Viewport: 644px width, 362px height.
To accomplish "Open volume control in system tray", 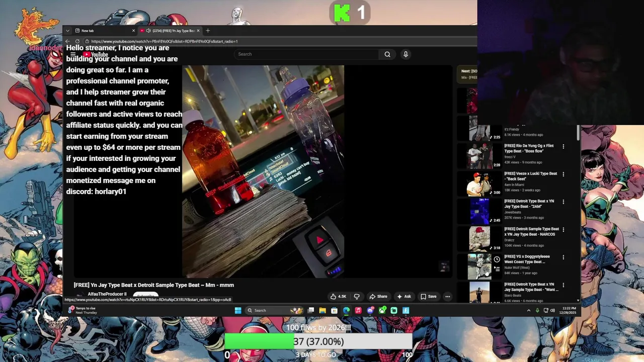I will click(552, 311).
